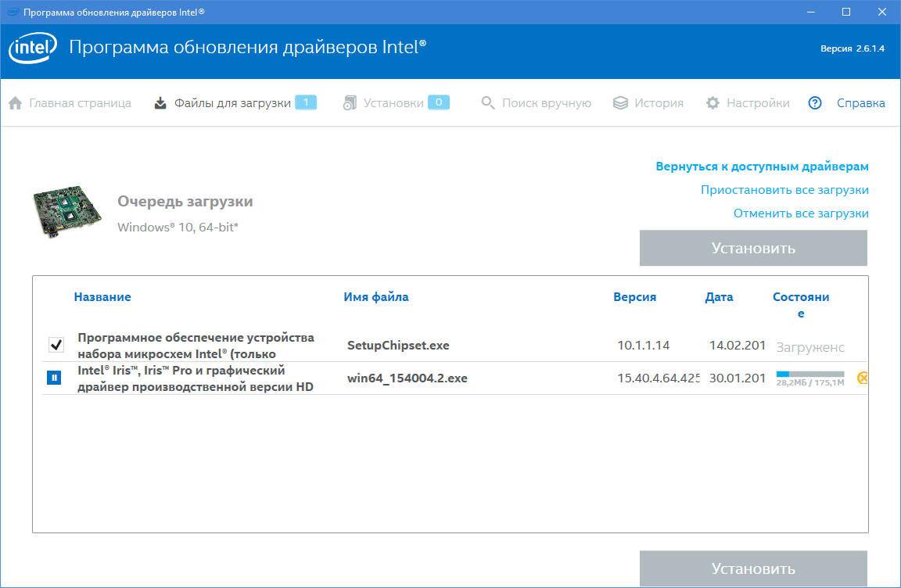Minimize the Intel driver update window

(x=811, y=12)
